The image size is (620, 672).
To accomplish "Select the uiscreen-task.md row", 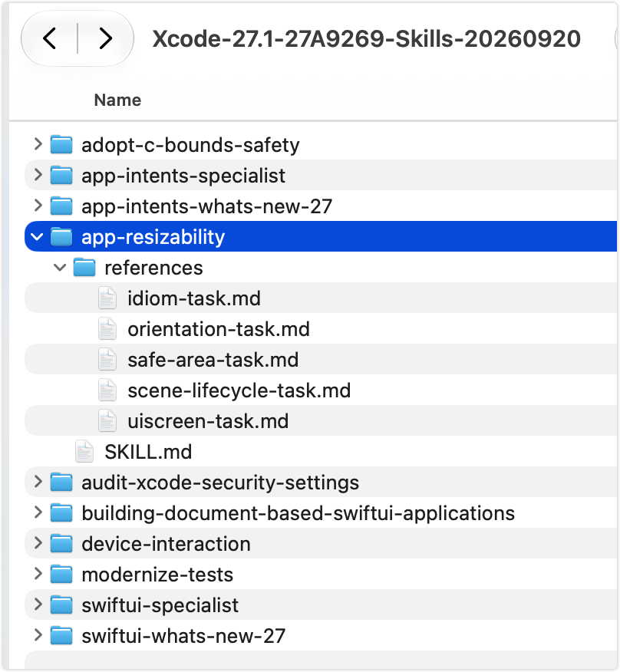I will 321,421.
